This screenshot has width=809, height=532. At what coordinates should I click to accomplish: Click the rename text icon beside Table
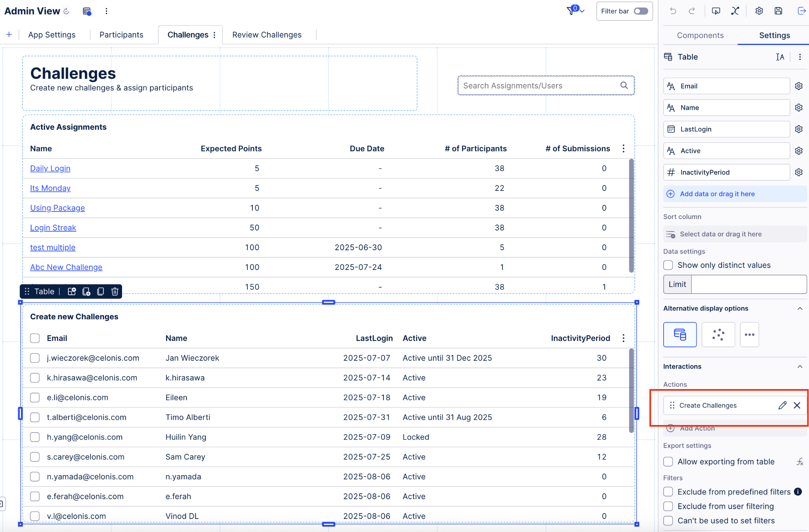coord(780,57)
